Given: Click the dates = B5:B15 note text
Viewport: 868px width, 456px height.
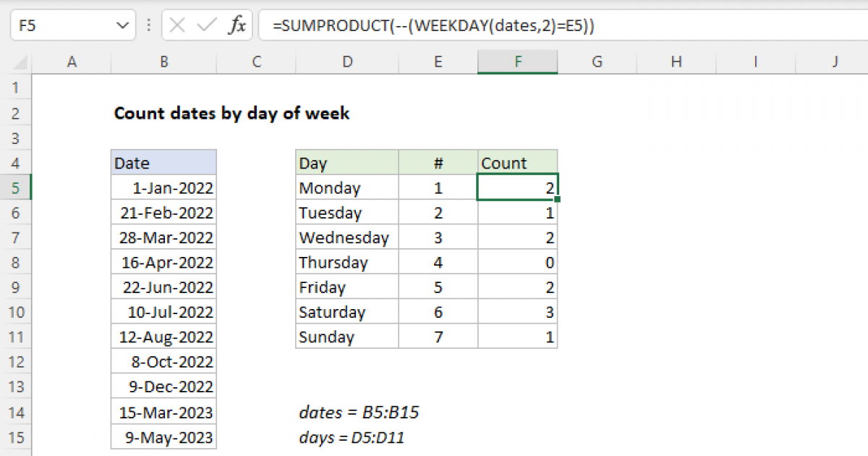Looking at the screenshot, I should [359, 412].
